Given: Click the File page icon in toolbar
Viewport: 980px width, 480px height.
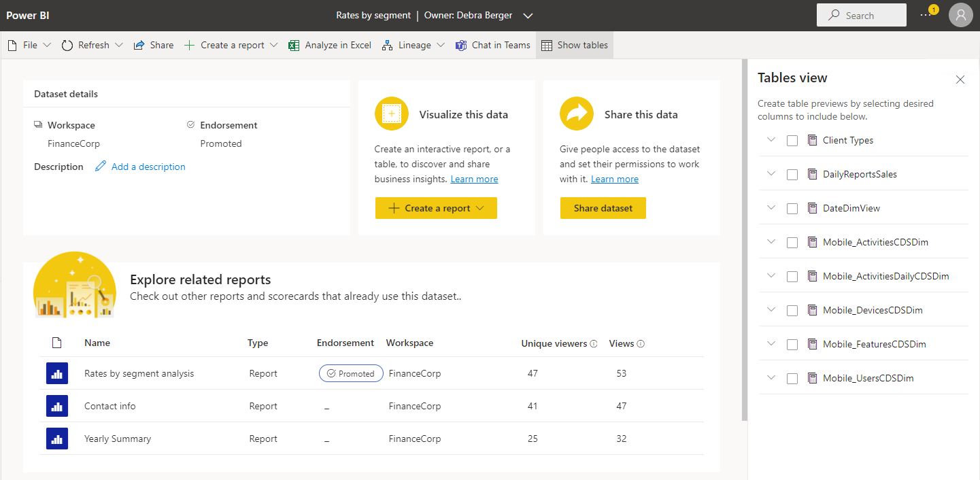Looking at the screenshot, I should coord(12,46).
